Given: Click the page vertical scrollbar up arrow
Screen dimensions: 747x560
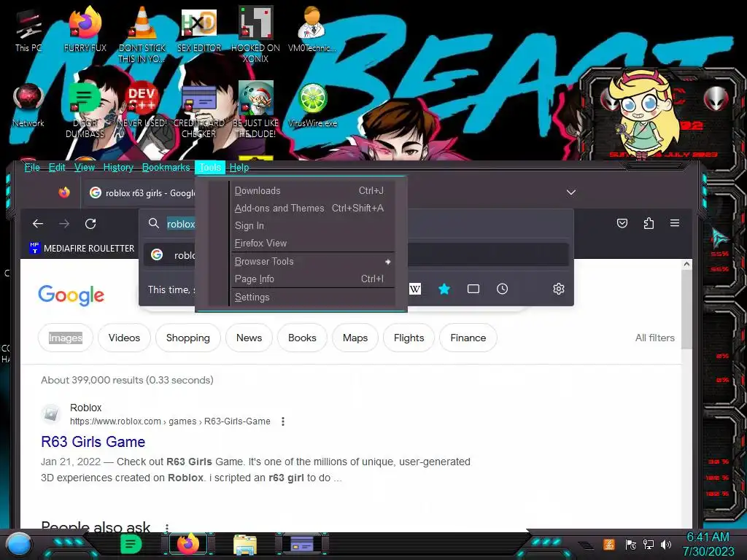Looking at the screenshot, I should [x=686, y=264].
